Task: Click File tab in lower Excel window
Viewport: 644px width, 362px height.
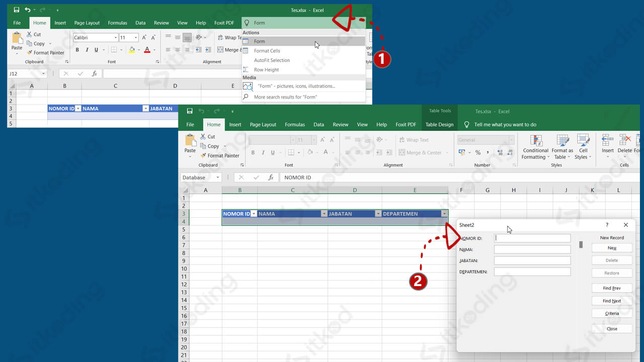Action: 190,125
